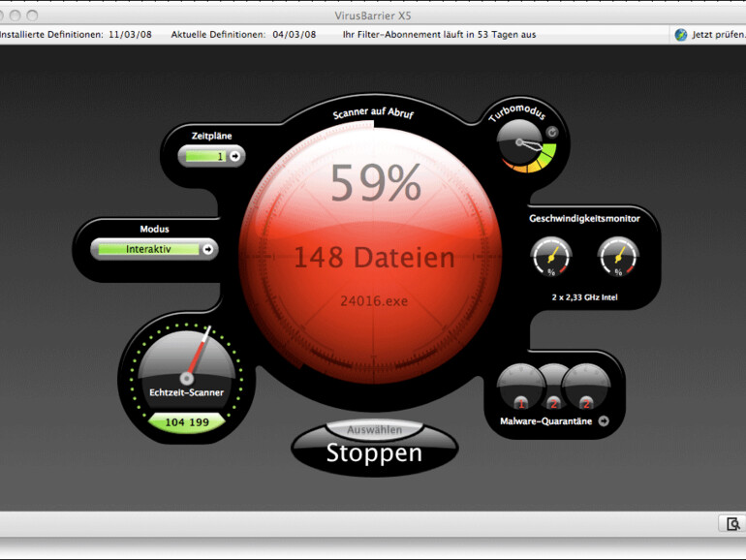Click the Stoppen button to stop scanning
Viewport: 746px width, 560px height.
point(374,453)
